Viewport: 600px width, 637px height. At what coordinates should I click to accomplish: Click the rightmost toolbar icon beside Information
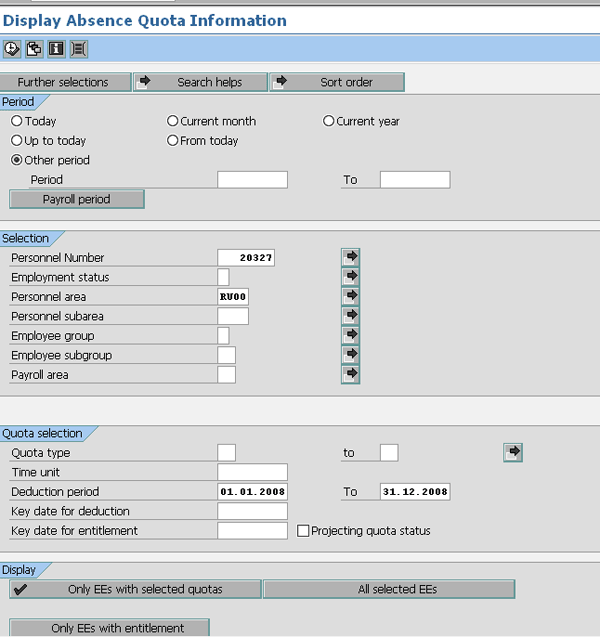click(x=78, y=48)
